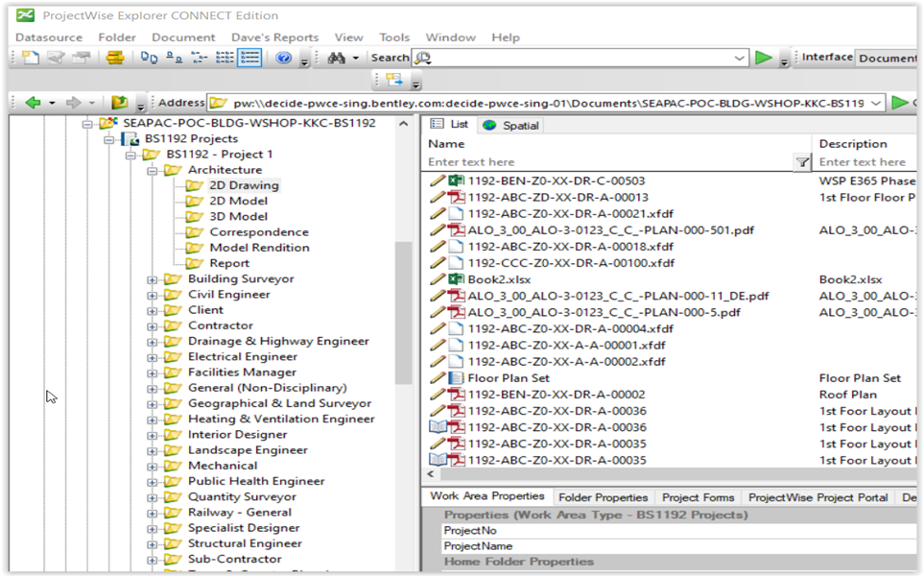Collapse the BS1192 Projects node
The width and height of the screenshot is (924, 577).
(108, 139)
